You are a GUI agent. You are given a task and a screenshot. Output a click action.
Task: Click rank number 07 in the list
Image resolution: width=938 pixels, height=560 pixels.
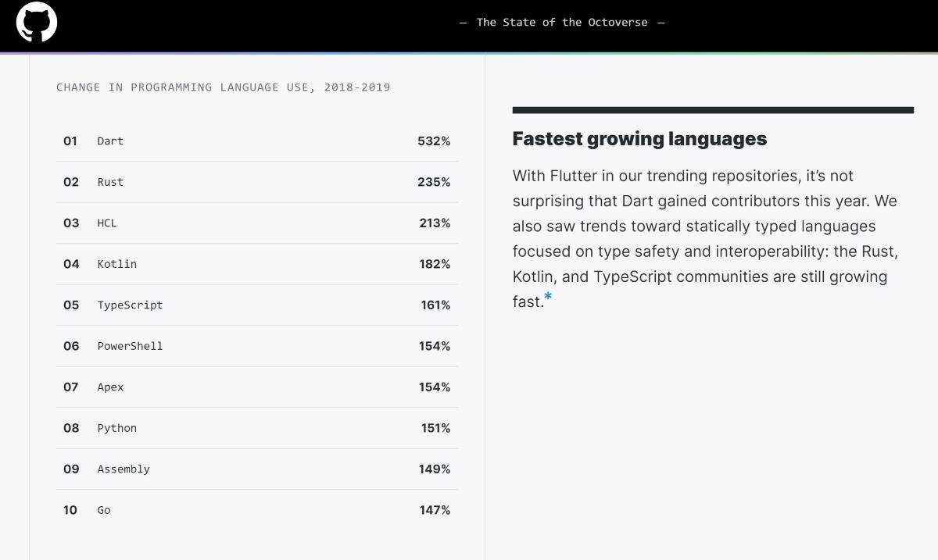71,387
